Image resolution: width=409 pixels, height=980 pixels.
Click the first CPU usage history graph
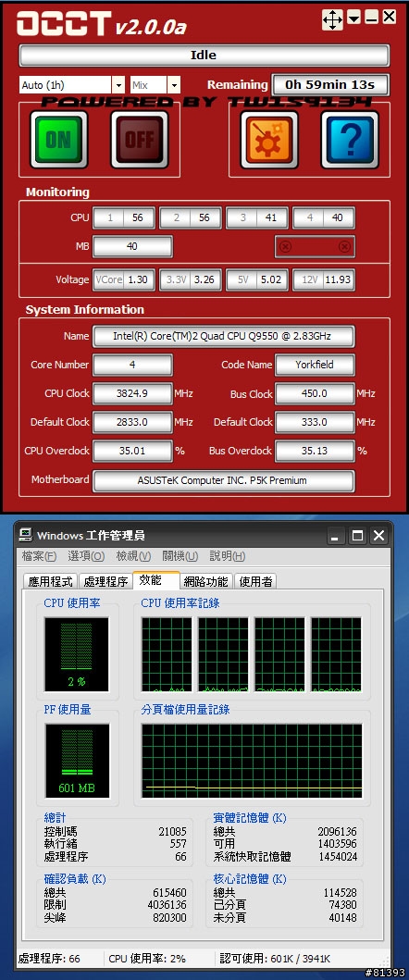click(x=167, y=654)
